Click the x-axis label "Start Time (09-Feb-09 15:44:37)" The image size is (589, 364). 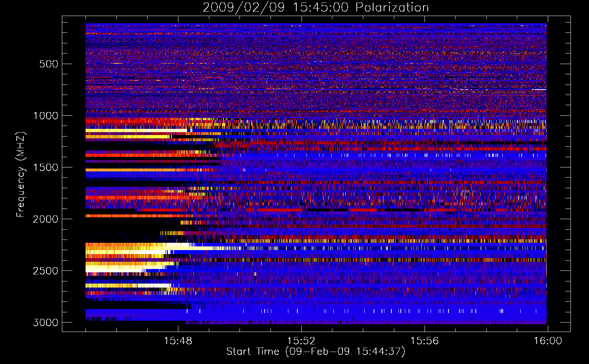(316, 352)
